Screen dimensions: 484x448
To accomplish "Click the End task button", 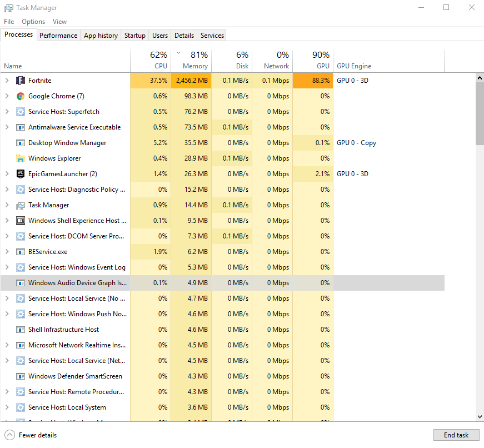I will pos(456,435).
